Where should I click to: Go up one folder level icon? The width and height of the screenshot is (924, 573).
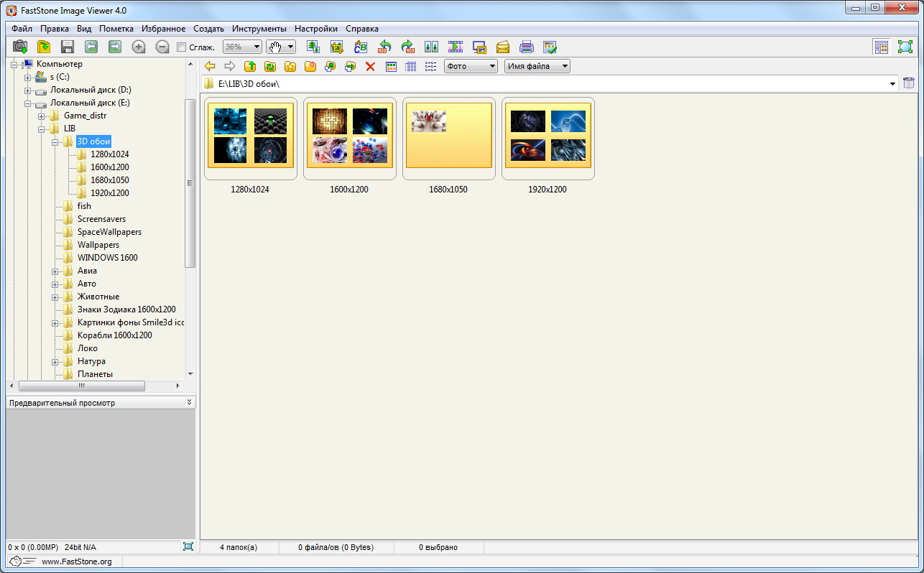click(250, 66)
